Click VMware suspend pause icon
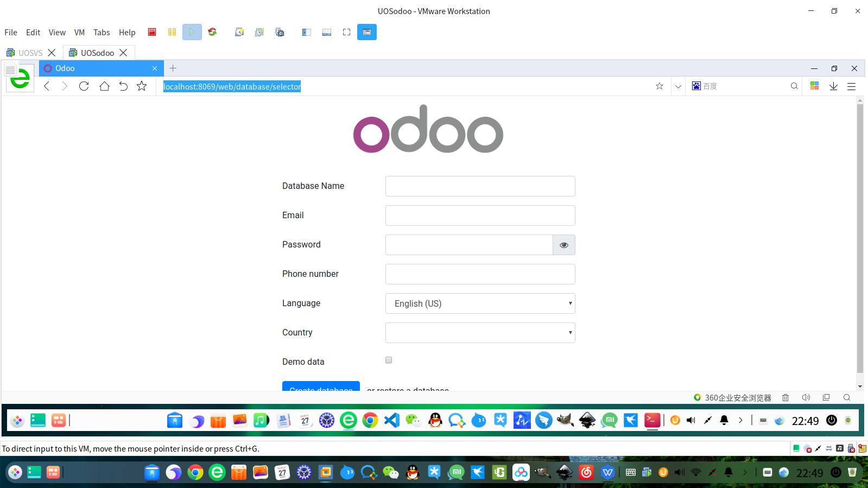Viewport: 868px width, 488px height. click(172, 32)
